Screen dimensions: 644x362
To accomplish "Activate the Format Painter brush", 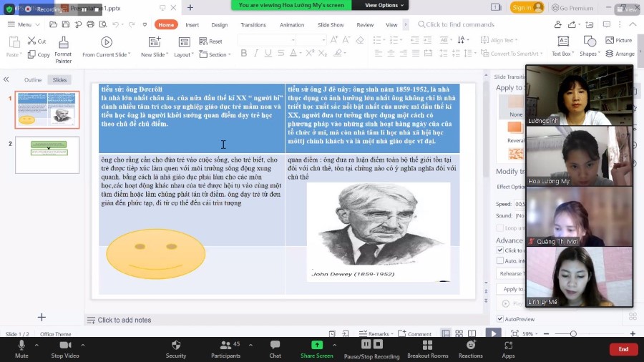I will [63, 49].
